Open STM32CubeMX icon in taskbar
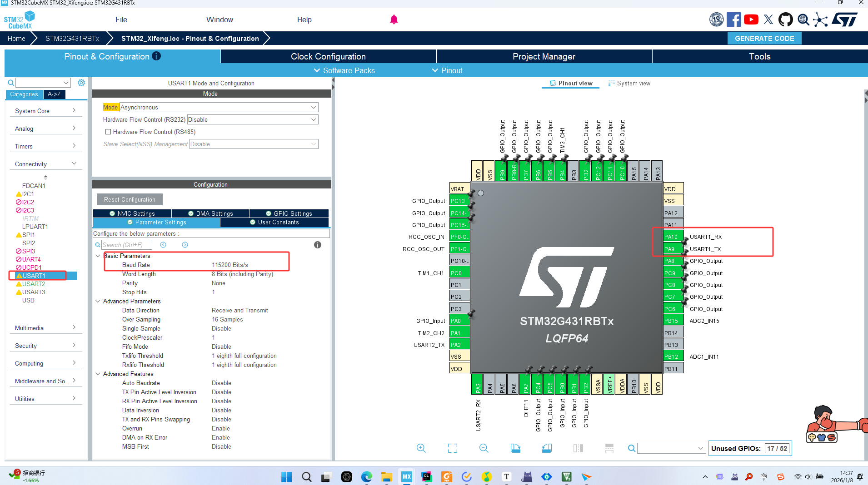868x485 pixels. point(406,476)
